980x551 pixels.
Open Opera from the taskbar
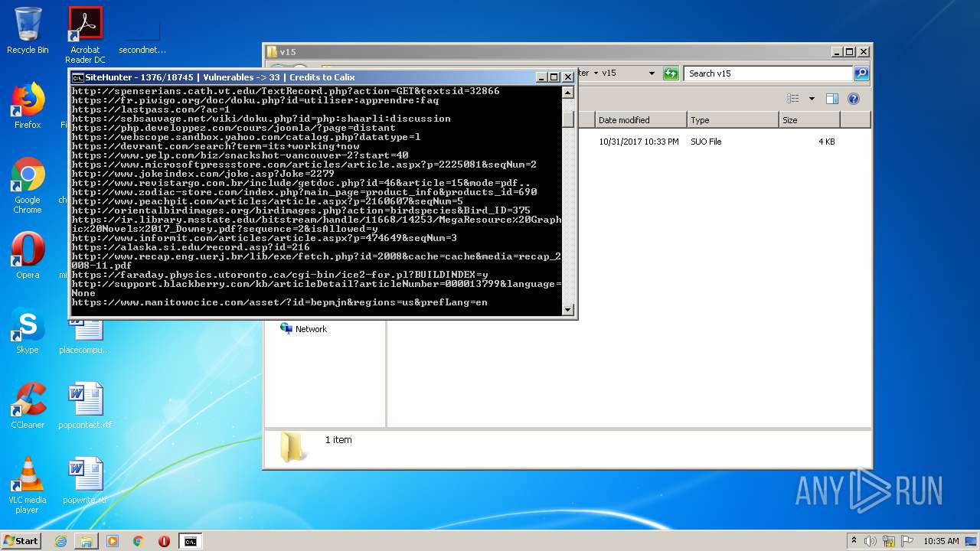click(x=164, y=541)
